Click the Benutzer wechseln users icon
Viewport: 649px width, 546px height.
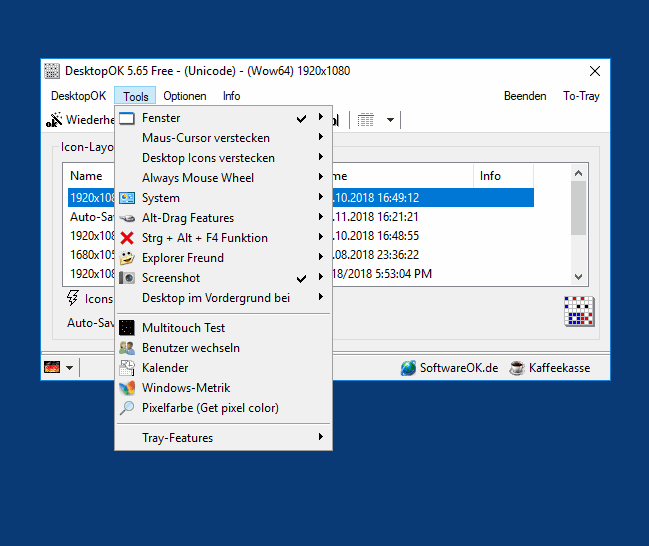coord(127,348)
